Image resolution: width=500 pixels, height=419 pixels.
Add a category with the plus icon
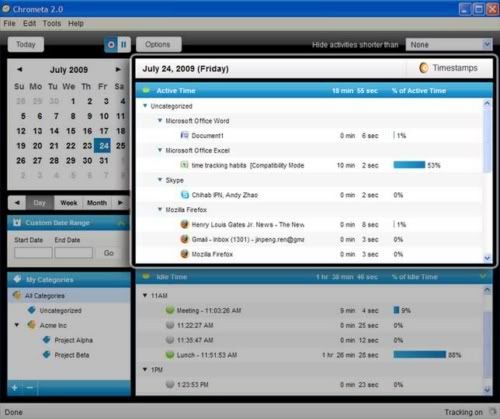point(15,388)
